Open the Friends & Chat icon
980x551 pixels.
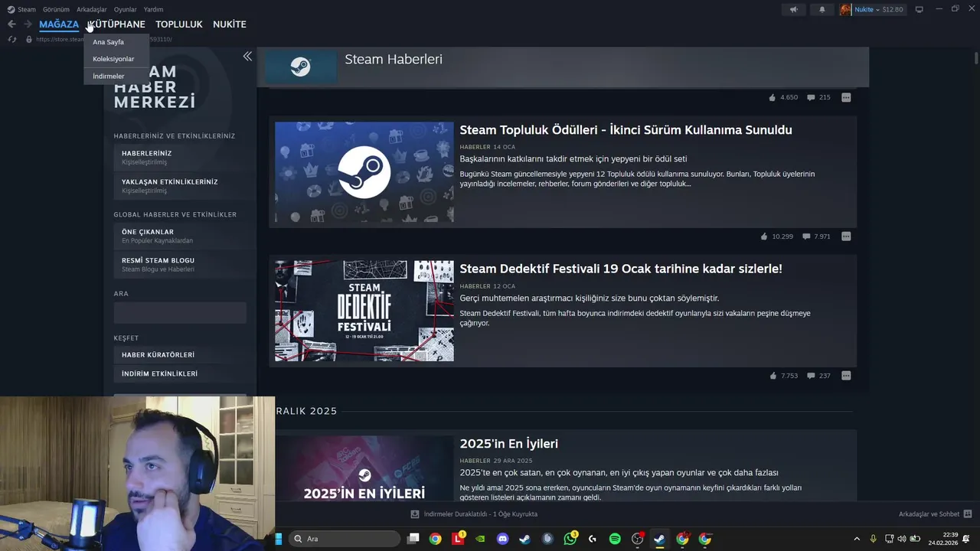(968, 514)
